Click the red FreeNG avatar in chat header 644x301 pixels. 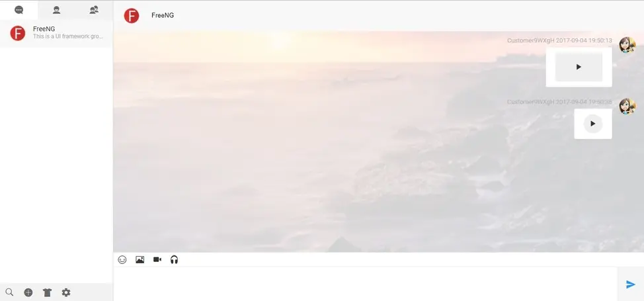[132, 16]
